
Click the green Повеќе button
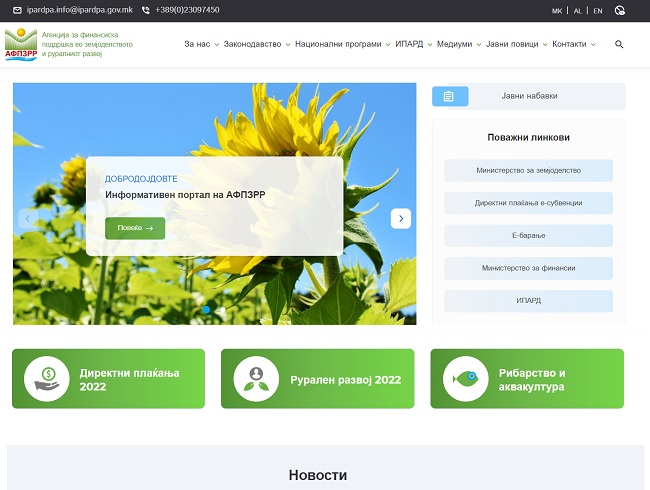tap(135, 228)
